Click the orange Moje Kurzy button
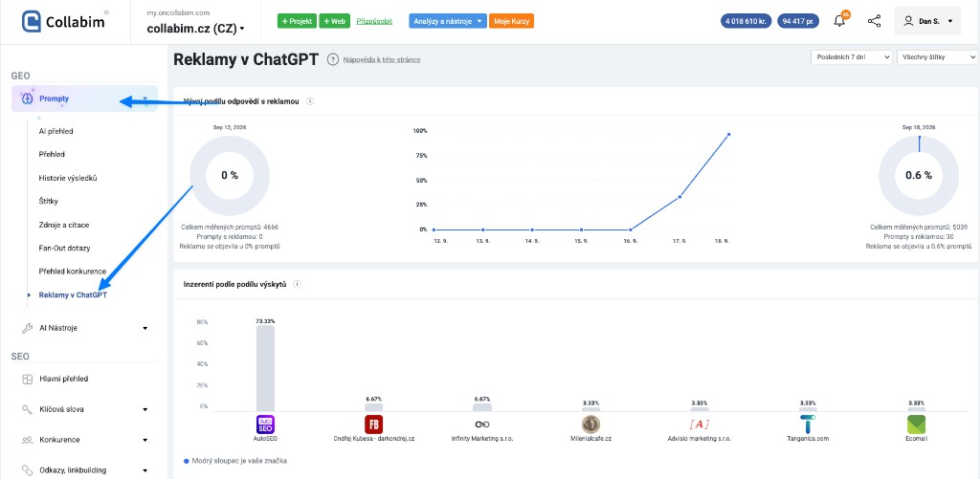Image resolution: width=980 pixels, height=479 pixels. click(x=511, y=21)
